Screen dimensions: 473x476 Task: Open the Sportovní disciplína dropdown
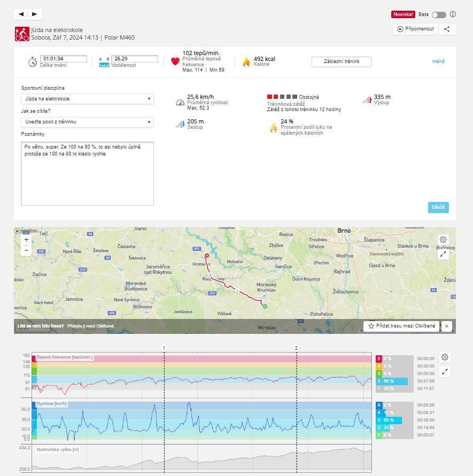tap(87, 99)
